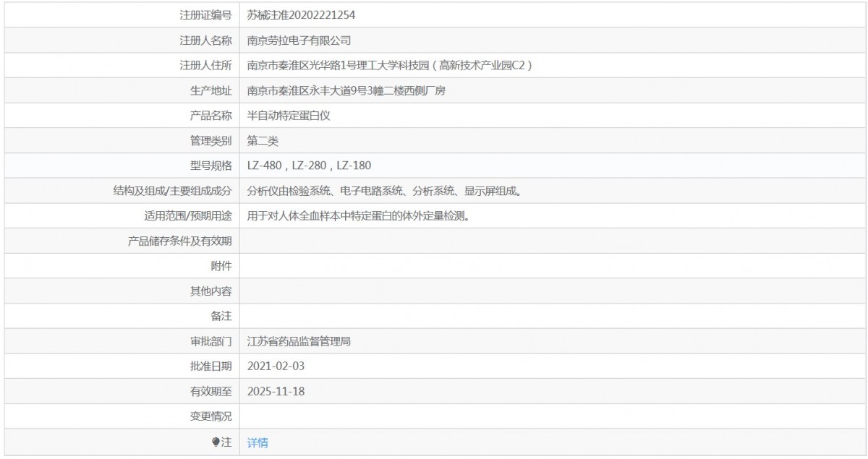Click the 有效期至 label
Viewport: 868px width, 459px height.
point(210,392)
